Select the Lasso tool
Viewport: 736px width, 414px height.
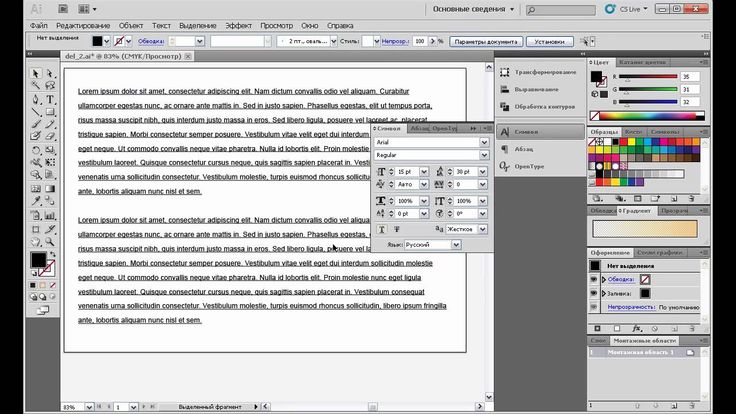point(50,85)
